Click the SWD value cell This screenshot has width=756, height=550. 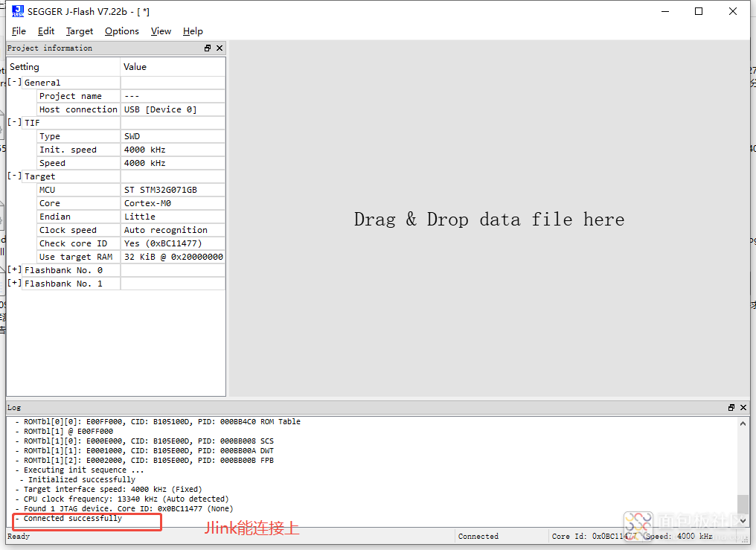tap(173, 136)
